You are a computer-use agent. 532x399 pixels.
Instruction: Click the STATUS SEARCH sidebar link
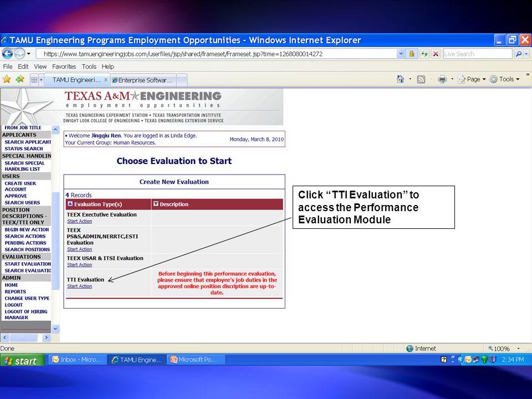pos(24,149)
